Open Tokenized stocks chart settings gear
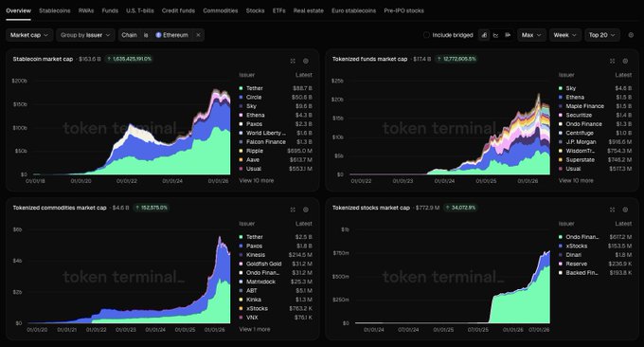 625,210
